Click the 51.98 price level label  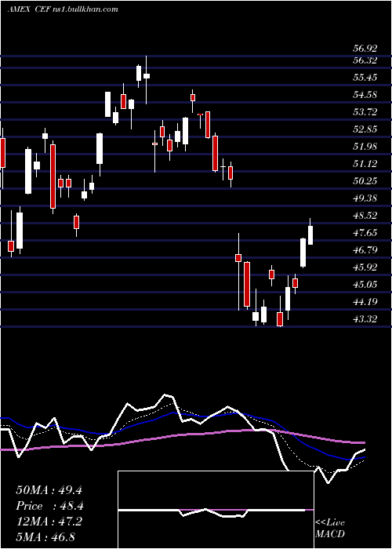click(x=365, y=147)
